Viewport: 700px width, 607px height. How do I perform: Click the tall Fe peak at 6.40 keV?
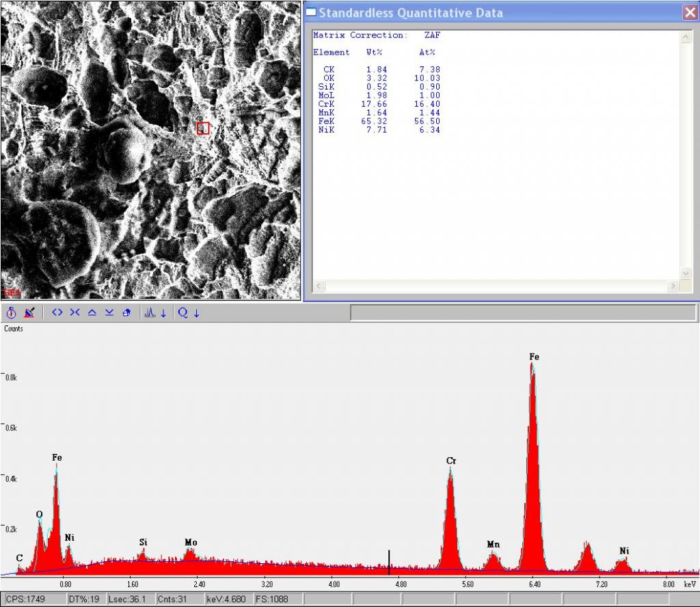pos(533,465)
